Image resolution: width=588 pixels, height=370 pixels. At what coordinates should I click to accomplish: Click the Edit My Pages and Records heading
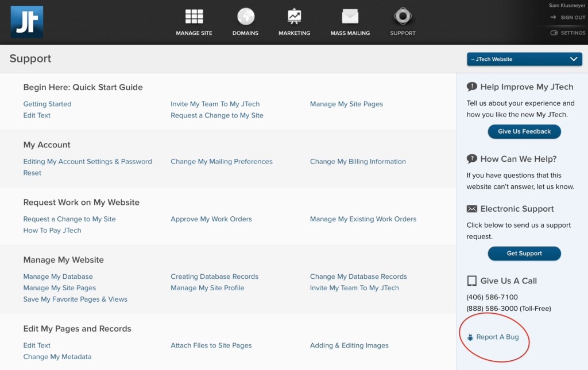(x=77, y=329)
